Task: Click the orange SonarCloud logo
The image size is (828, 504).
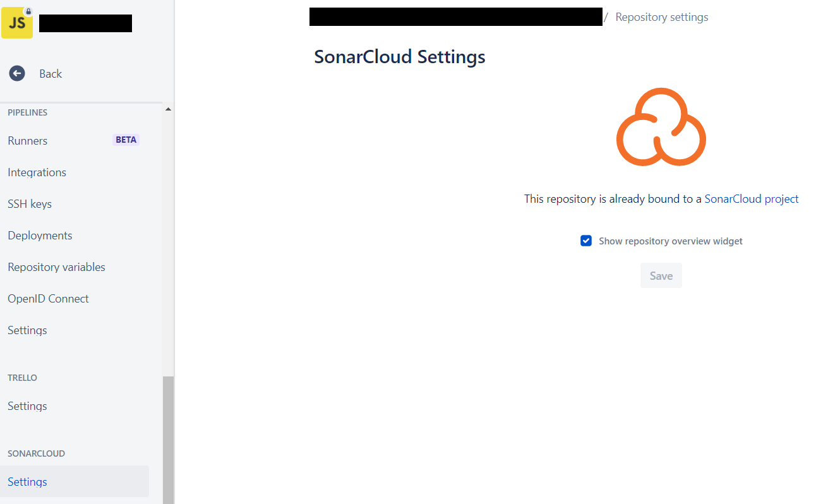Action: [661, 127]
